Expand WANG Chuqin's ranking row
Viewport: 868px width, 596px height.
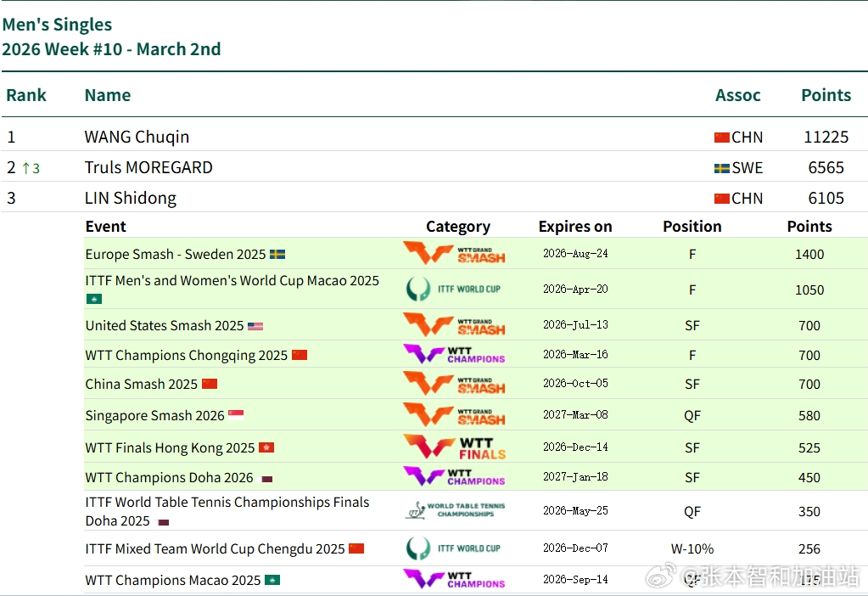coord(137,137)
